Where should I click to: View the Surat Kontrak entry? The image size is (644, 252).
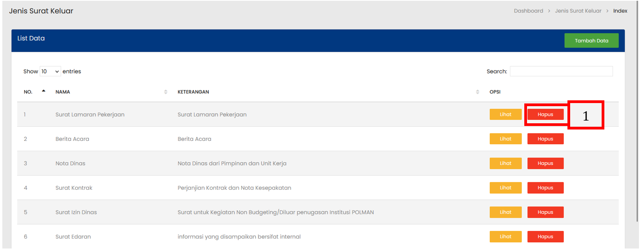point(505,188)
